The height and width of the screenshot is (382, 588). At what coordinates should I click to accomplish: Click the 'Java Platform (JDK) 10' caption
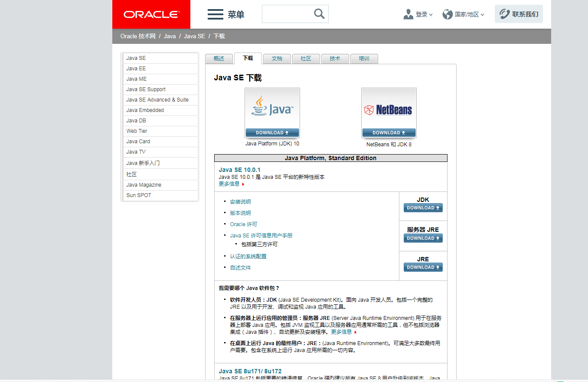[272, 144]
